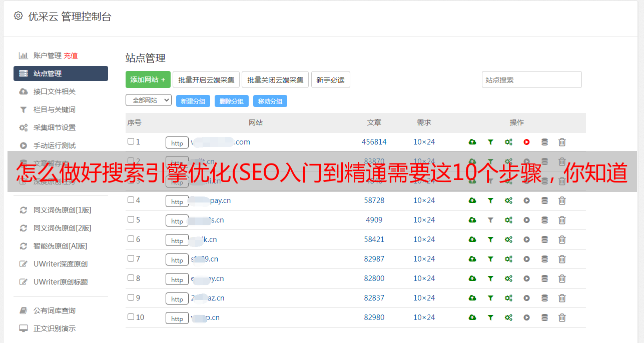Open the 全部网站 group dropdown
The height and width of the screenshot is (343, 644).
coord(149,100)
